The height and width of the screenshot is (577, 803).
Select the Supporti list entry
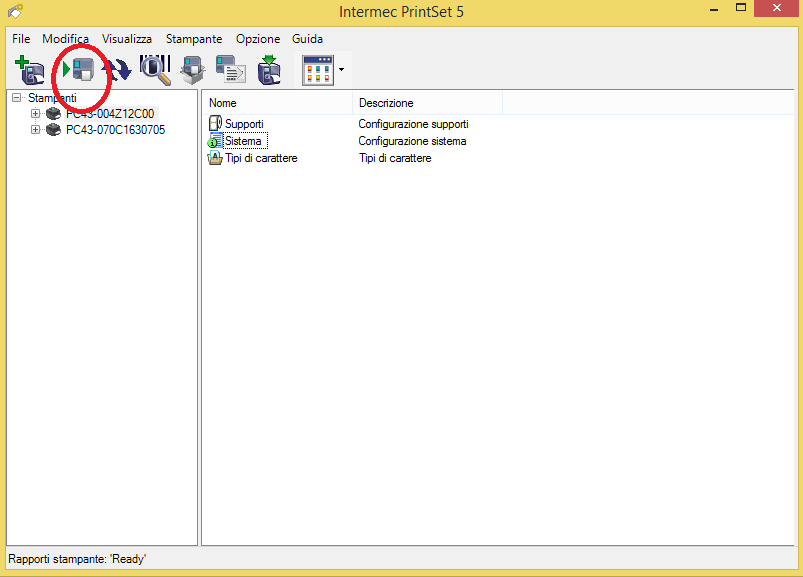point(244,124)
